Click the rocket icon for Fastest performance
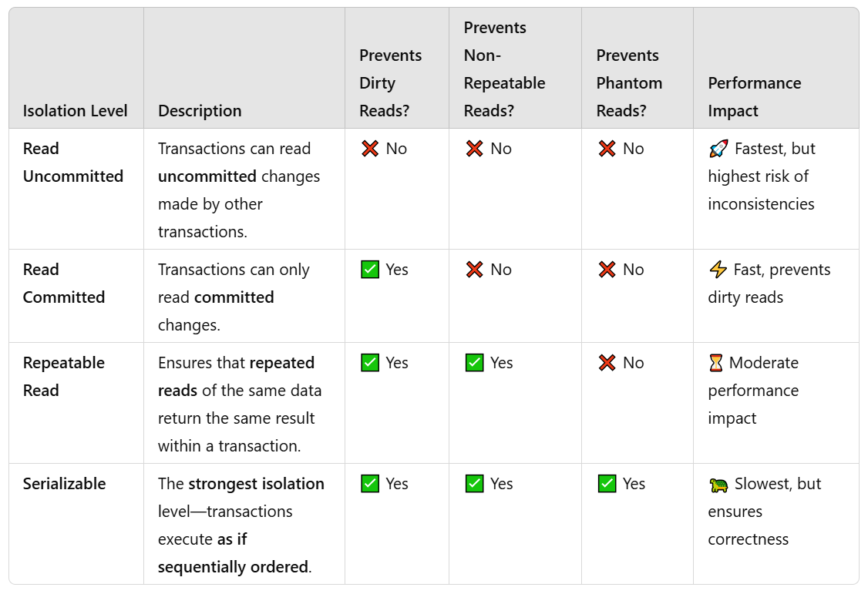The width and height of the screenshot is (868, 594). point(718,149)
